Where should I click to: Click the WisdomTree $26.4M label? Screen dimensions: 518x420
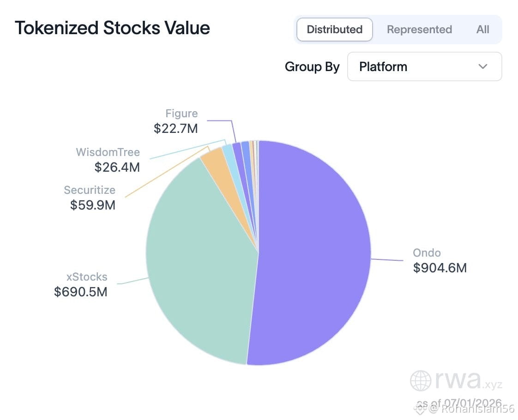click(x=108, y=160)
